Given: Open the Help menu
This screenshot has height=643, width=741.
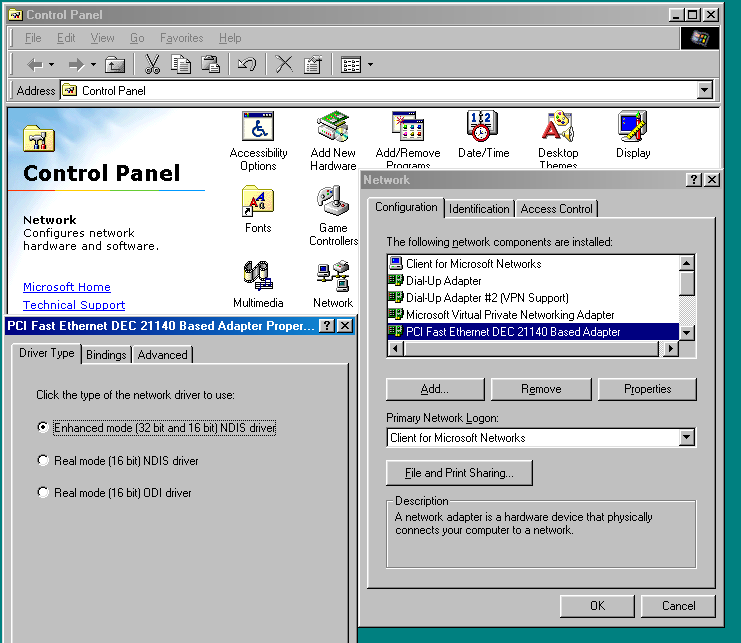Looking at the screenshot, I should click(230, 38).
